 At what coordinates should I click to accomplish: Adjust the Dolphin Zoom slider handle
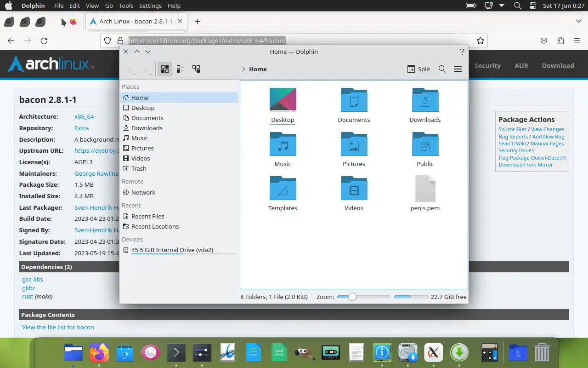click(352, 297)
